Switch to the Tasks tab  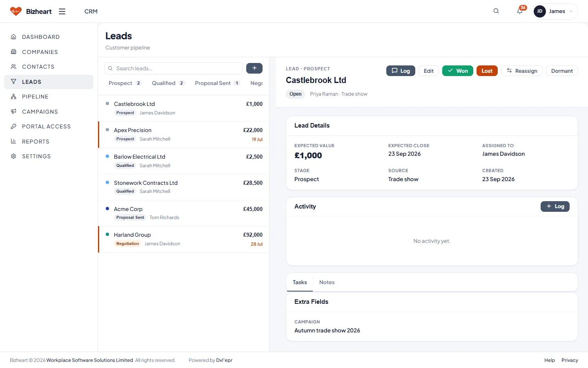click(x=300, y=282)
